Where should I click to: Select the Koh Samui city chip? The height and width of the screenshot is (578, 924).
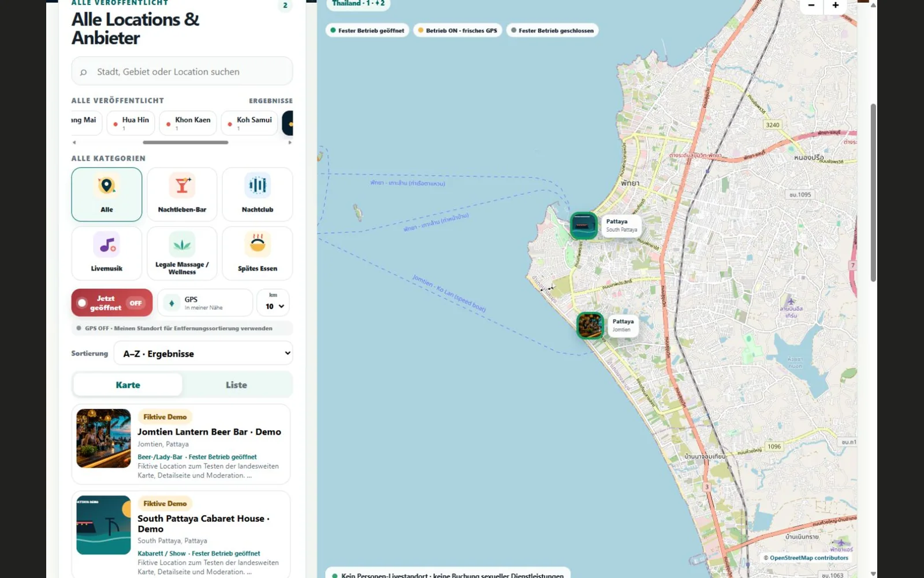[249, 123]
